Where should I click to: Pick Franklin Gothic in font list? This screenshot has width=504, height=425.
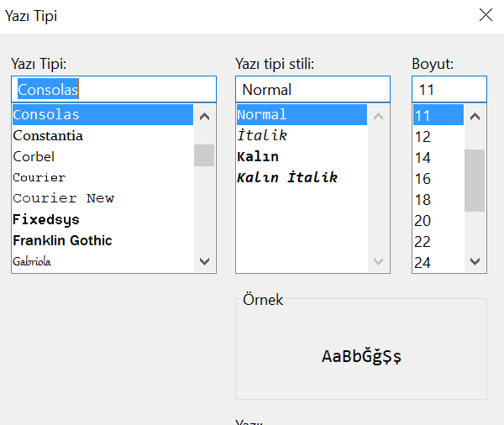(62, 240)
